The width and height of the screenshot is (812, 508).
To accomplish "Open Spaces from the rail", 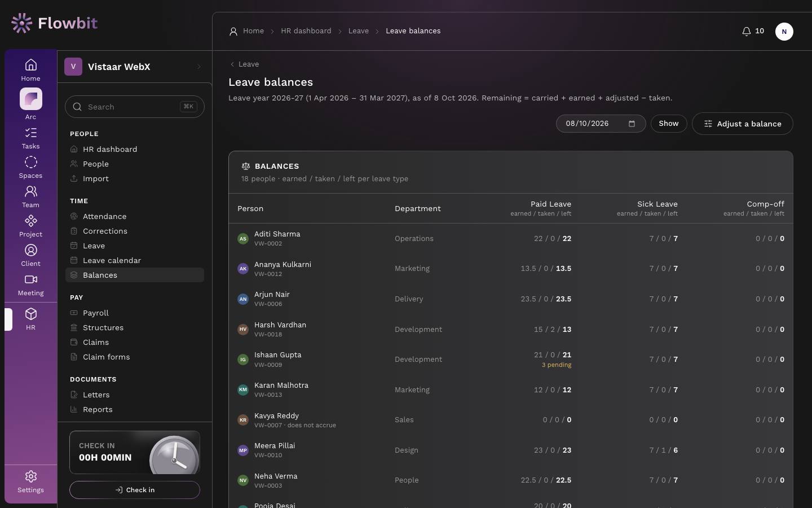I will (31, 168).
